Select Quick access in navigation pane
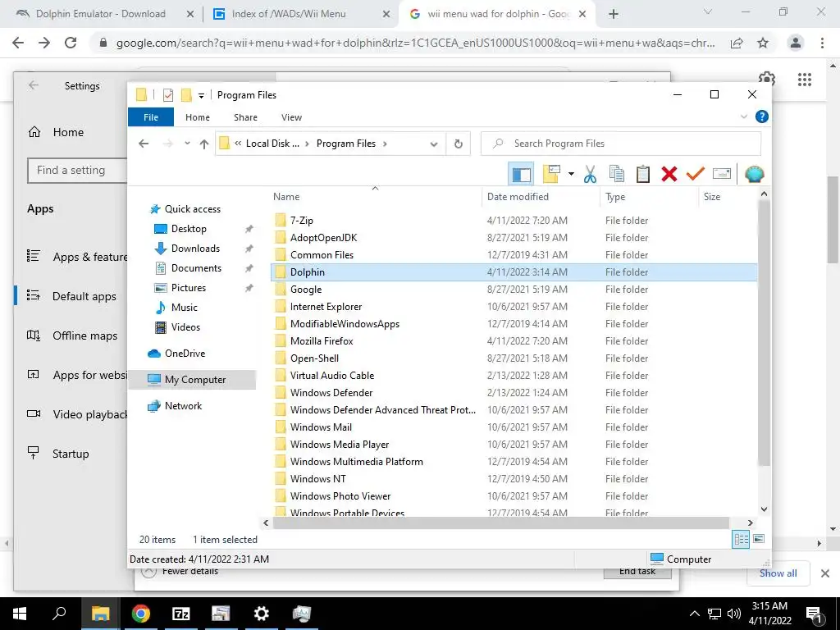This screenshot has height=630, width=840. coord(192,209)
